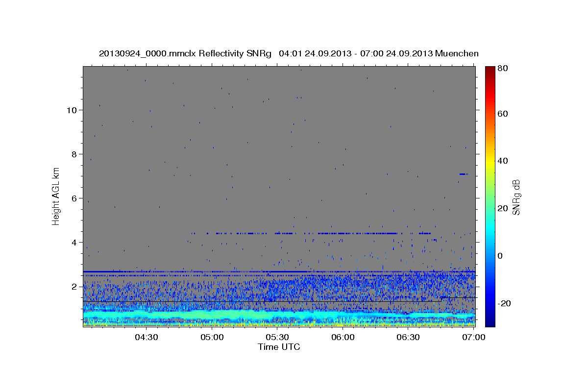Select the 'Time UTC' x-axis label
The height and width of the screenshot is (392, 588).
279,347
